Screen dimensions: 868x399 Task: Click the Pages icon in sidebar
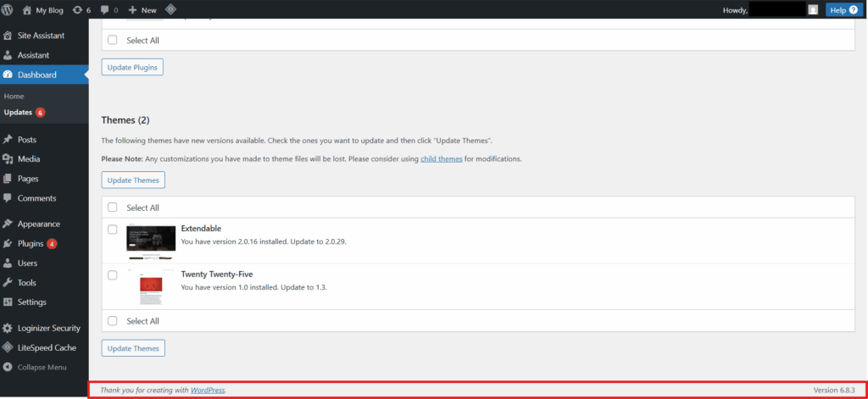[8, 179]
